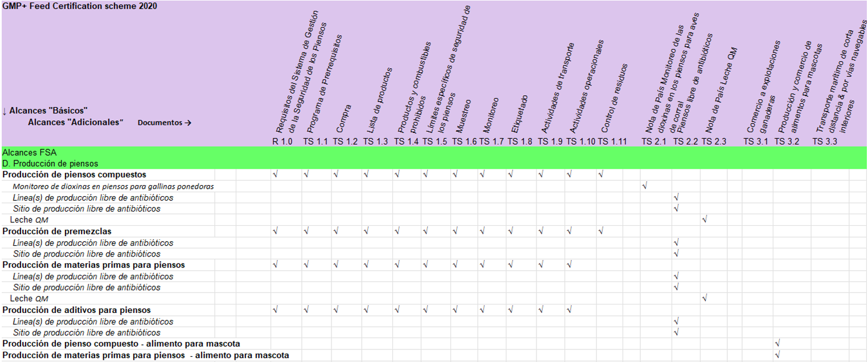Select the Producción de piensos compuestos row label

coord(74,174)
